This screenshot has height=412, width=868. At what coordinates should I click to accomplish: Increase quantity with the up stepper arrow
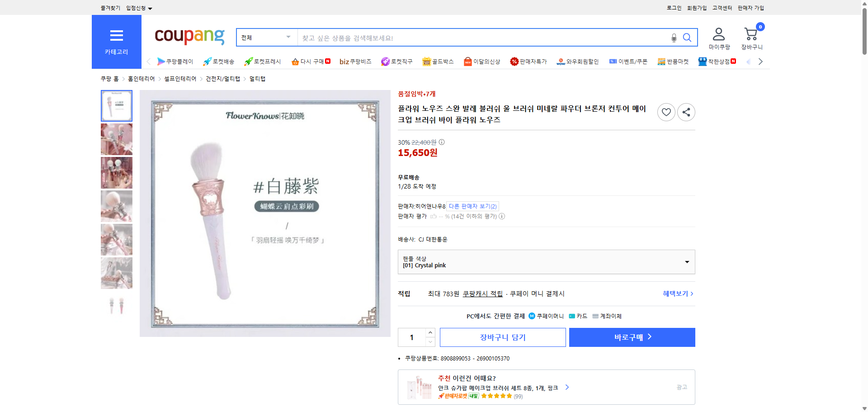coord(430,332)
